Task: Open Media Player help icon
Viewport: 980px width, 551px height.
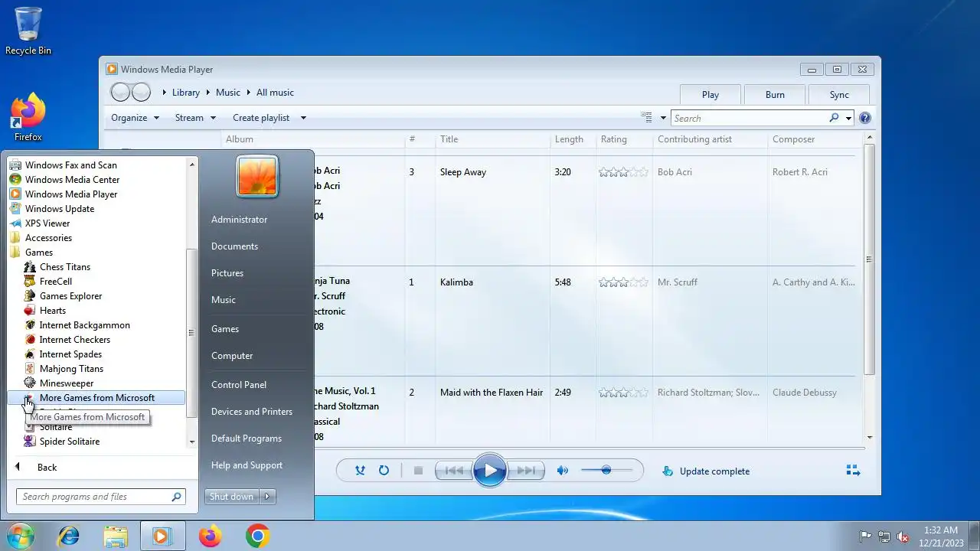Action: pyautogui.click(x=865, y=118)
